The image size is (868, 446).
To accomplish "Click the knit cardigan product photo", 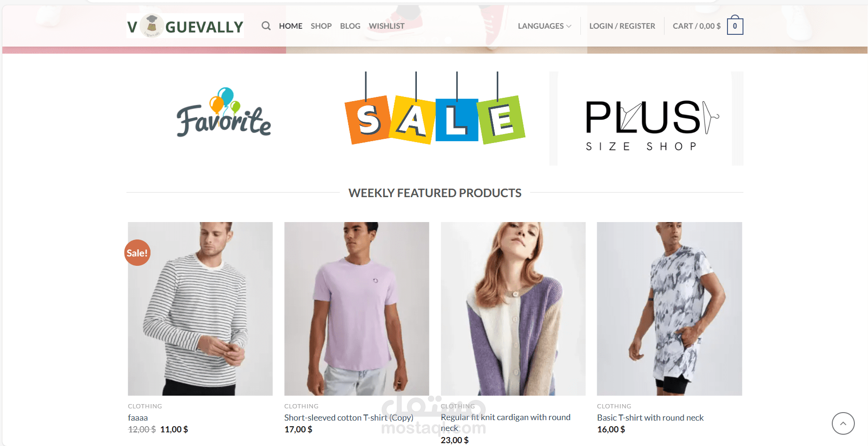I will pyautogui.click(x=513, y=309).
